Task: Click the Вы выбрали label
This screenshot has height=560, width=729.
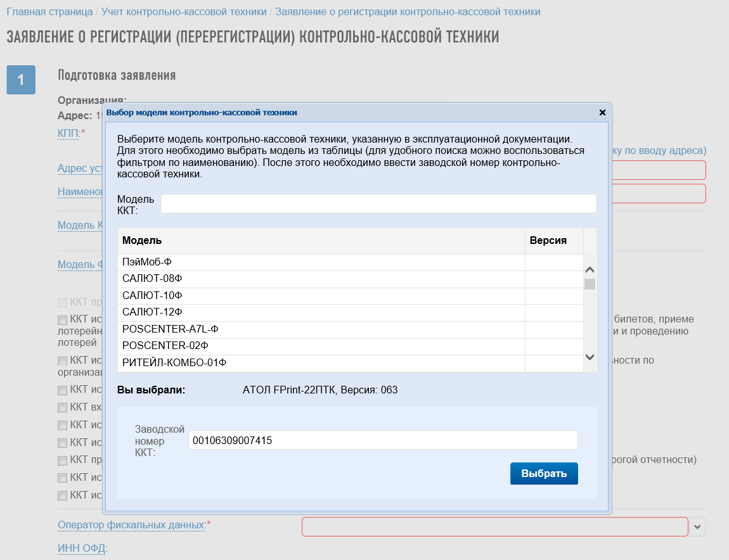Action: pyautogui.click(x=151, y=390)
